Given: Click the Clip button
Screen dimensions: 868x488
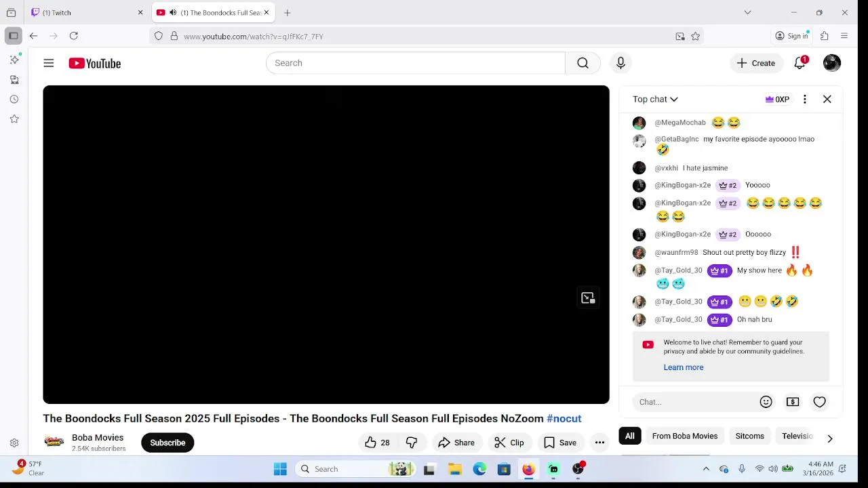Looking at the screenshot, I should [x=509, y=443].
